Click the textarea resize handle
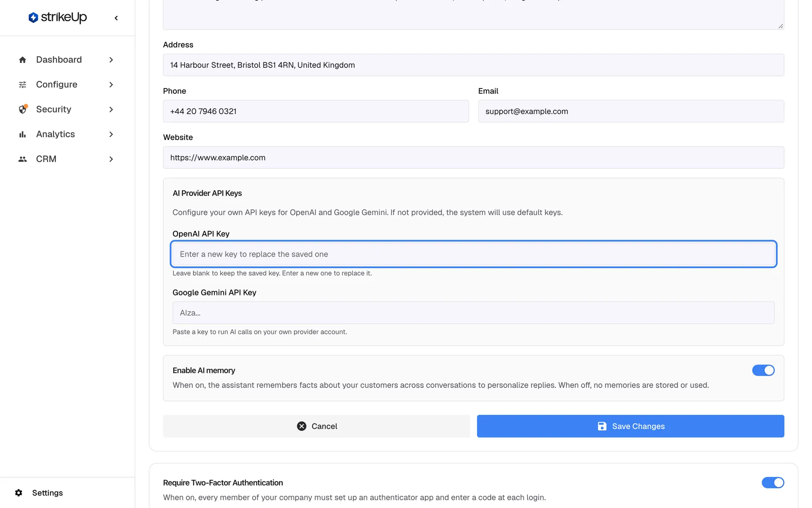 click(x=780, y=26)
